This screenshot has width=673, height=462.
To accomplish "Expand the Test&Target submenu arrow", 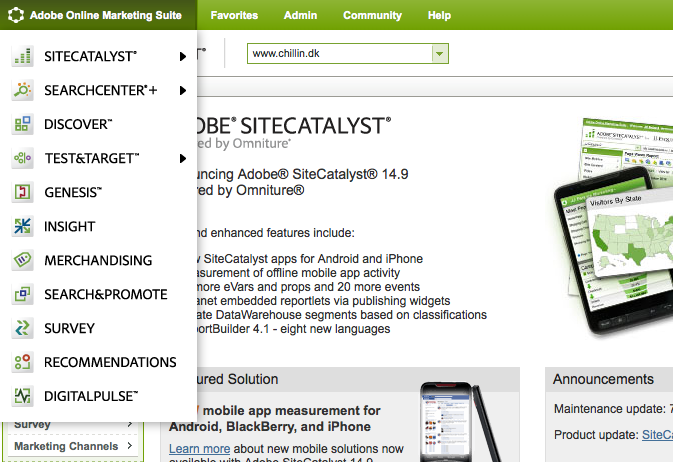I will (183, 158).
